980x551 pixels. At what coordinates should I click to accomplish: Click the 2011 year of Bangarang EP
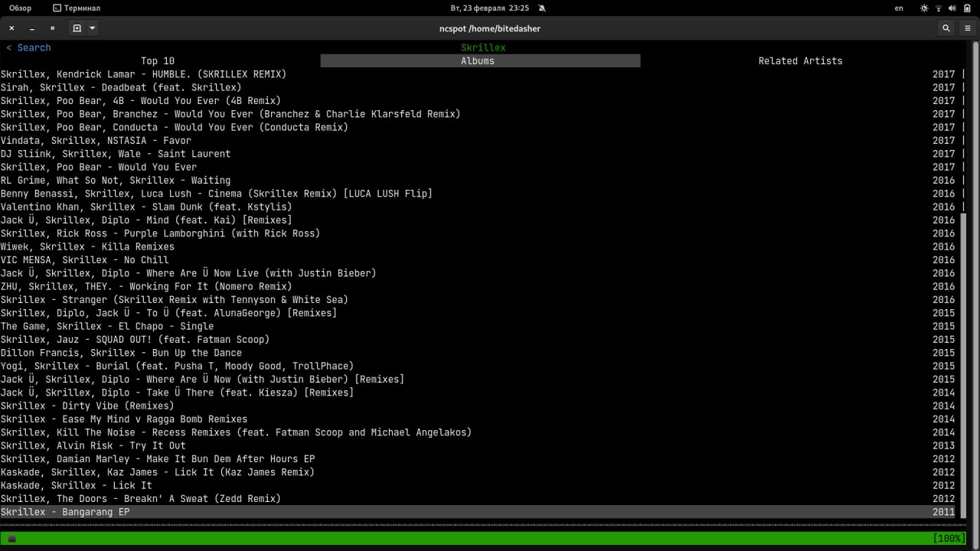[x=943, y=512]
